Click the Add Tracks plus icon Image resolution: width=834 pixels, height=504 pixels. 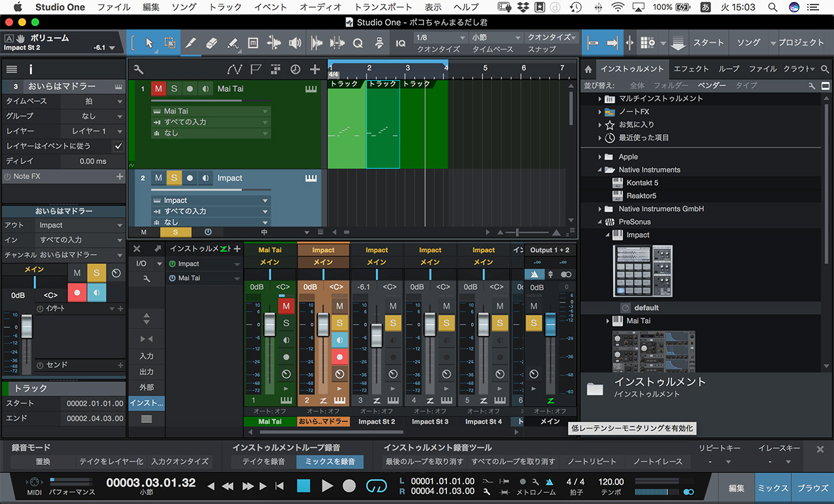point(315,70)
